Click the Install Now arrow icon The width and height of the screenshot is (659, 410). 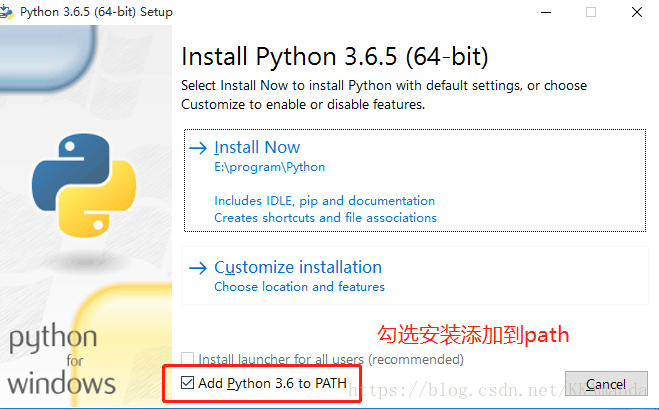click(198, 148)
